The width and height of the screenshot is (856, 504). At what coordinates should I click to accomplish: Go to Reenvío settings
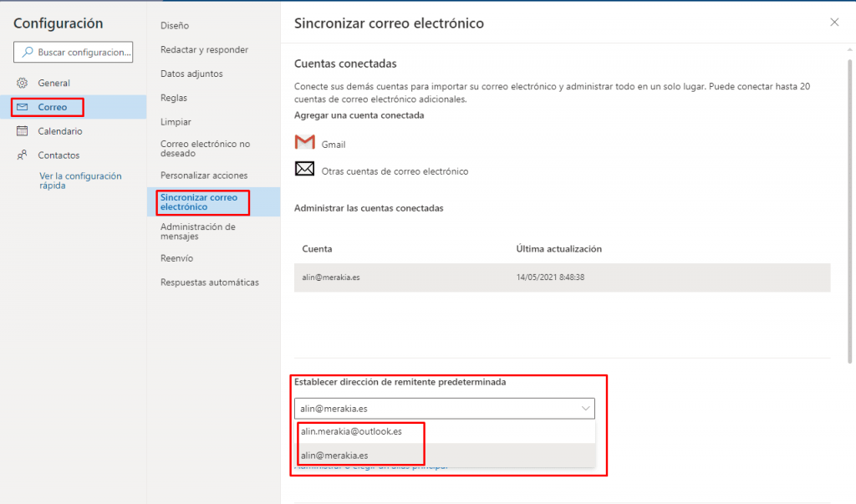176,258
